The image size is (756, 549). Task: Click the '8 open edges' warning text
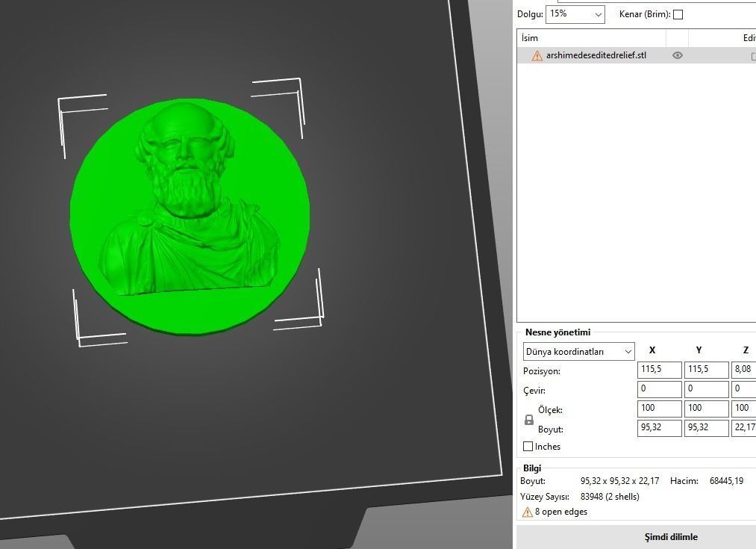(x=561, y=512)
